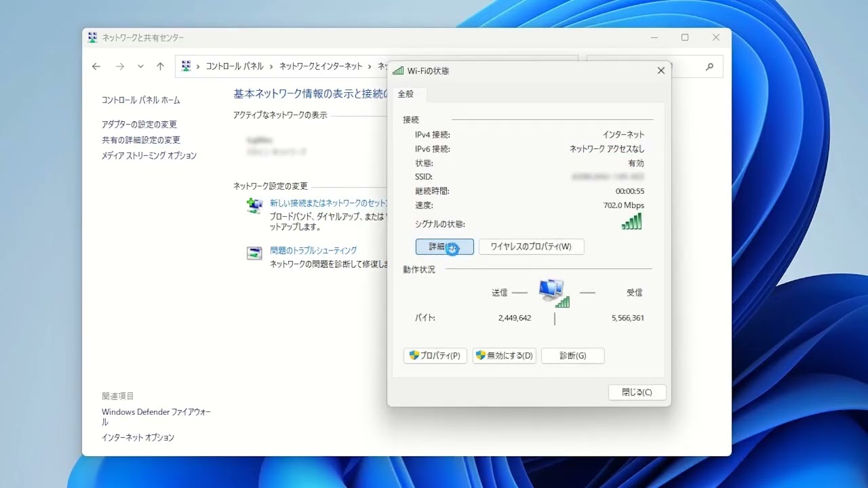Open 新しい接続またはネットワークのセットアップ link
Viewport: 868px width, 488px height.
pos(328,203)
